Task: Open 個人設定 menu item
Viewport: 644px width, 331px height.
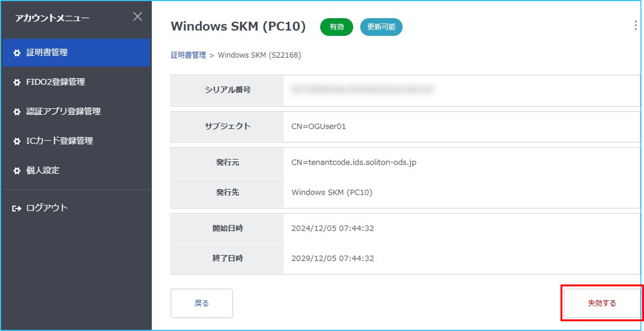Action: pos(76,170)
